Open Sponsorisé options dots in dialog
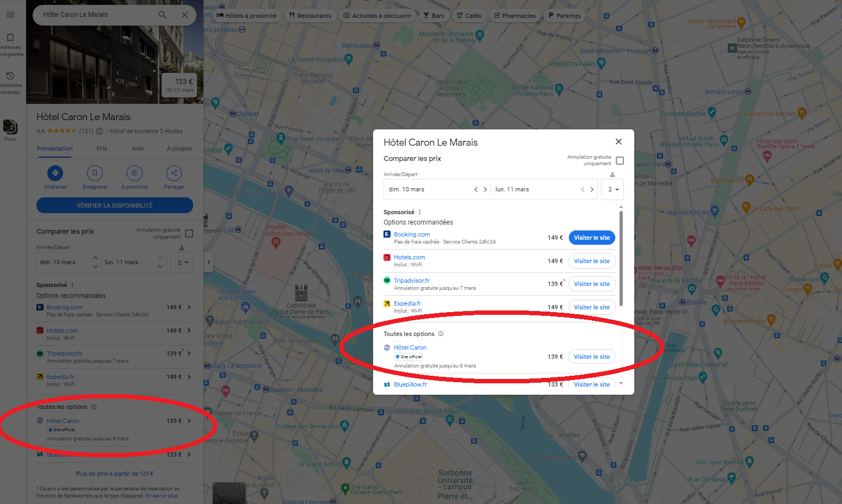This screenshot has width=842, height=504. 419,212
